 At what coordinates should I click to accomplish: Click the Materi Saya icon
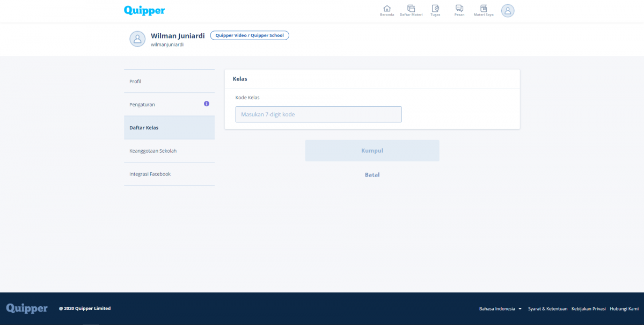click(x=483, y=9)
